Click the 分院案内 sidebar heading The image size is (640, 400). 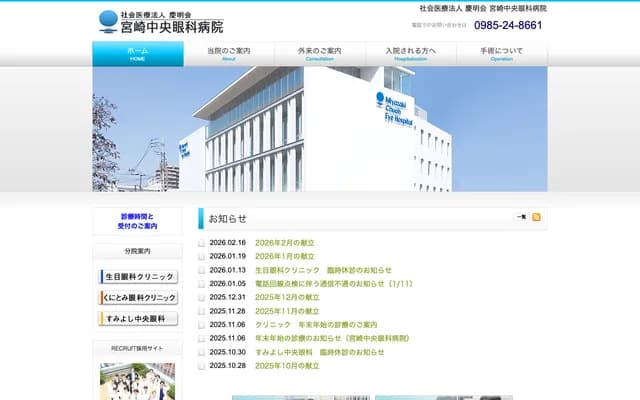[x=138, y=251]
